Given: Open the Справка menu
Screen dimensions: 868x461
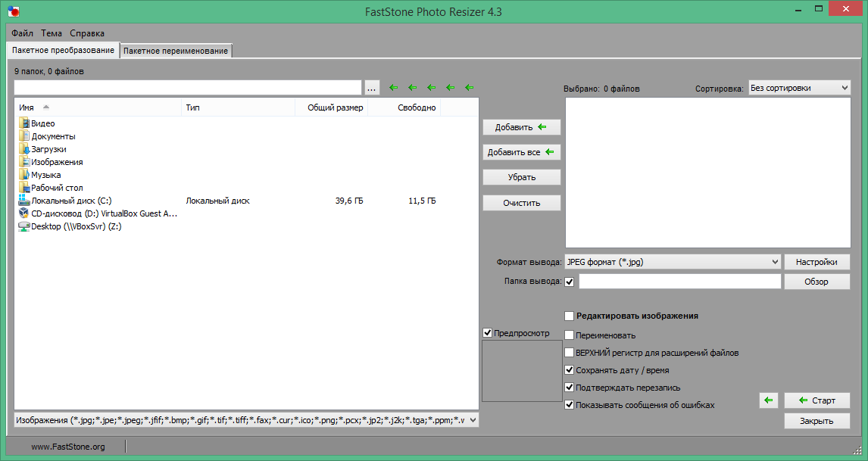Looking at the screenshot, I should click(87, 33).
